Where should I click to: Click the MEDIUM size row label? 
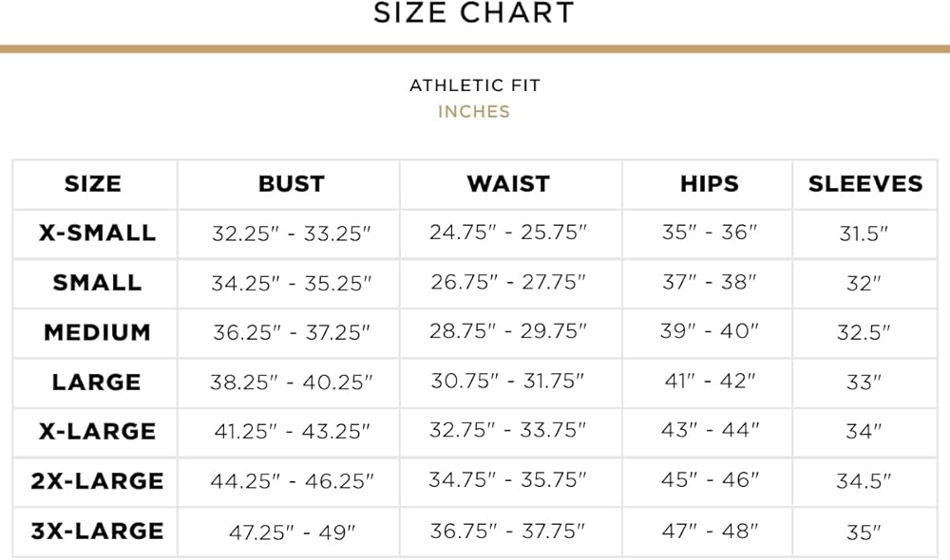click(x=97, y=333)
